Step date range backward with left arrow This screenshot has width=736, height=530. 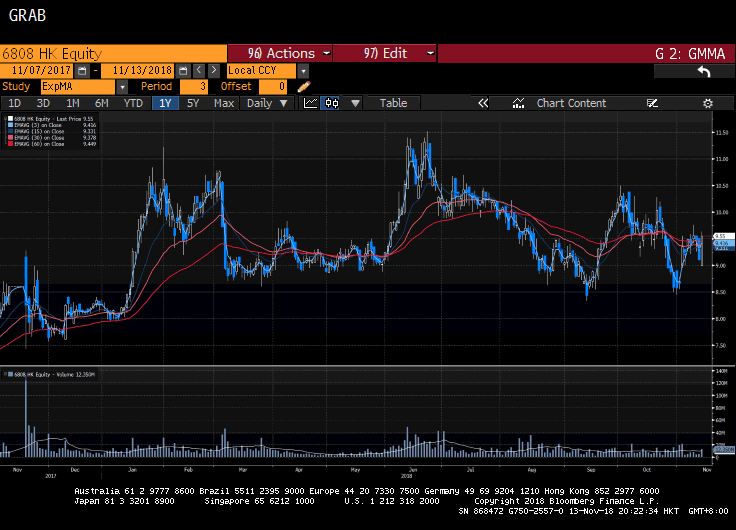tap(199, 70)
